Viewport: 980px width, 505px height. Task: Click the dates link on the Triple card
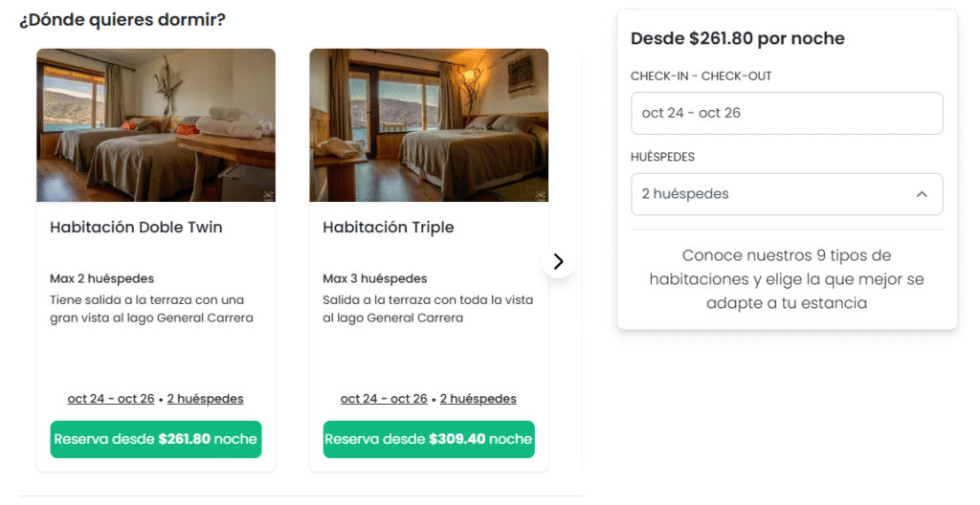tap(384, 399)
